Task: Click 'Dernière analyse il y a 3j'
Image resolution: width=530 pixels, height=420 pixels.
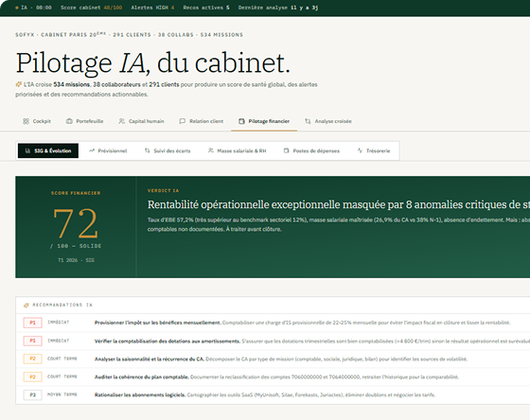Action: pyautogui.click(x=278, y=8)
